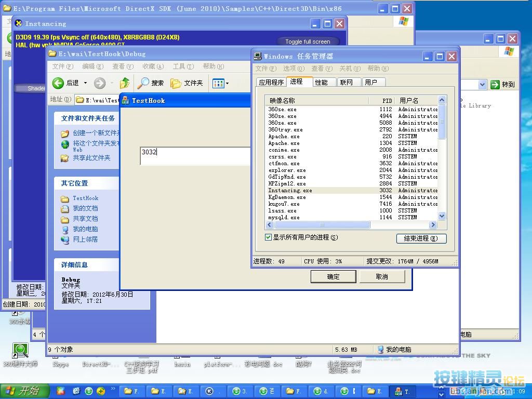Open Explorer File (文件) menu
The height and width of the screenshot is (399, 532).
point(63,66)
